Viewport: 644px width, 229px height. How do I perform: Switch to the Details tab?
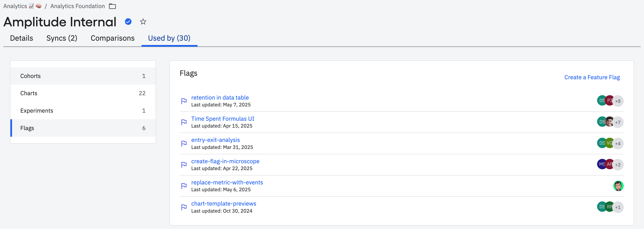click(22, 38)
